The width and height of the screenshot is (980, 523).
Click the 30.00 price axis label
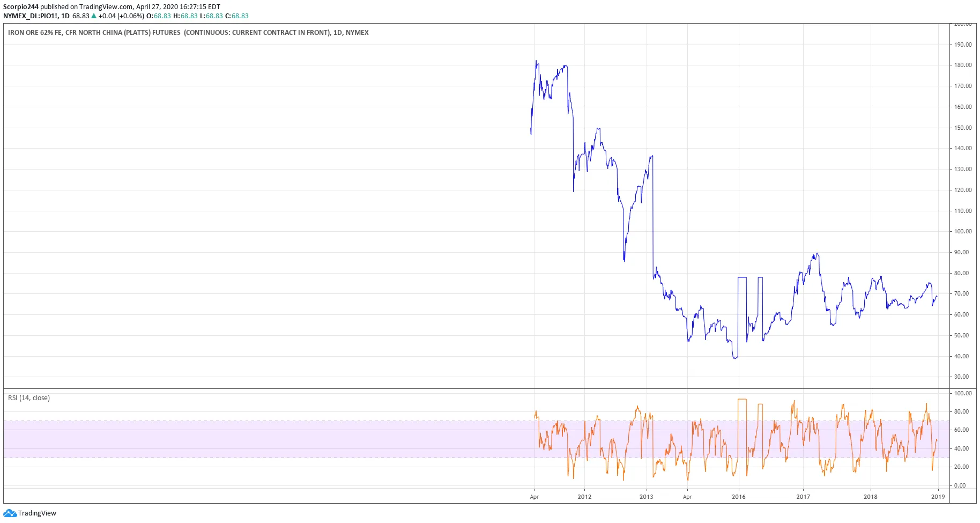click(x=962, y=377)
